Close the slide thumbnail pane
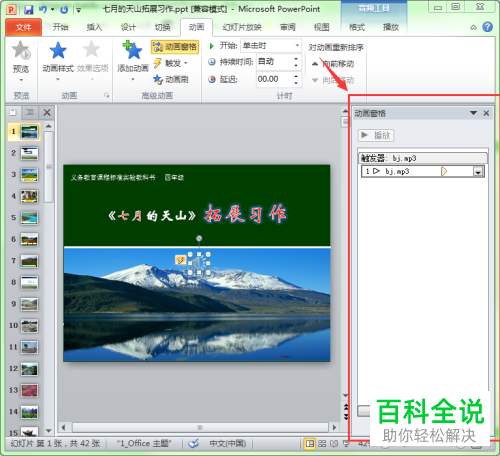The height and width of the screenshot is (456, 500). [47, 113]
